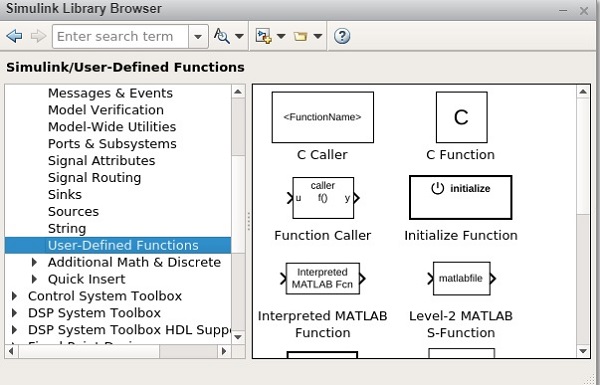Select the matlabfile Level-2 S-Function block icon

[461, 278]
